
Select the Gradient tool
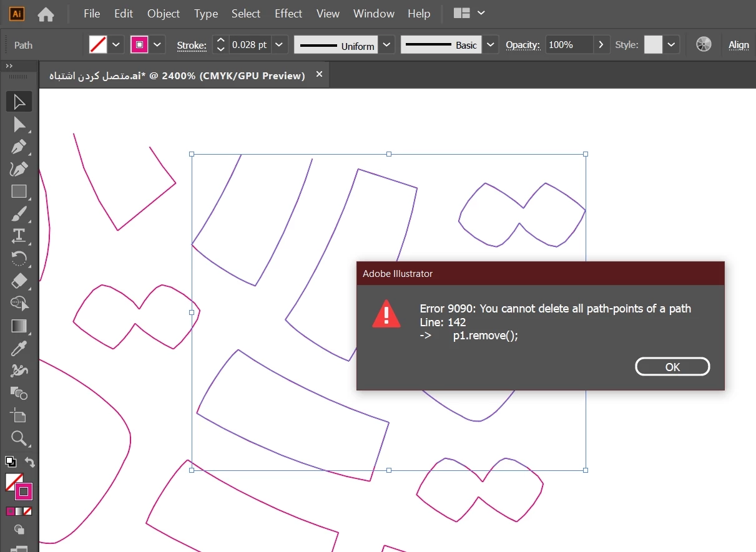point(19,326)
